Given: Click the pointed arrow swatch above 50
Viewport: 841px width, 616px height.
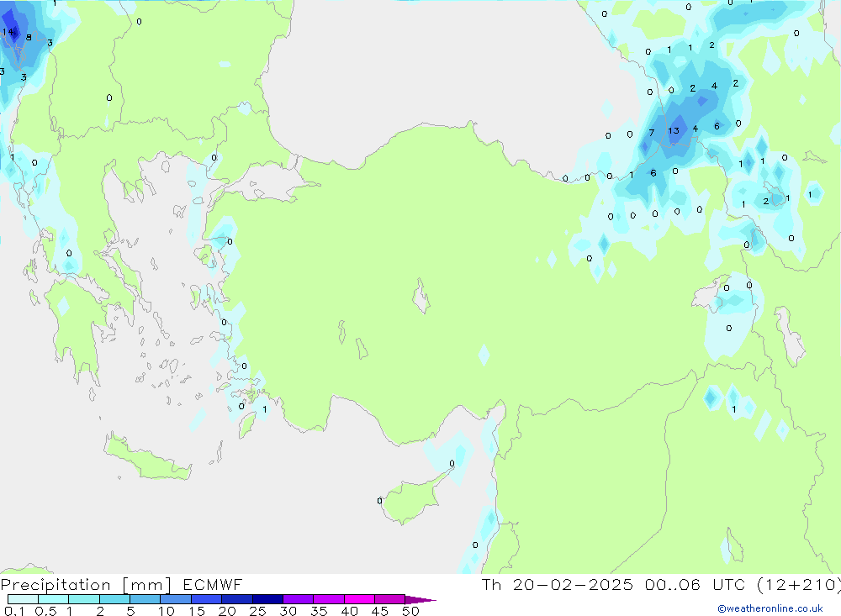Looking at the screenshot, I should pyautogui.click(x=420, y=599).
